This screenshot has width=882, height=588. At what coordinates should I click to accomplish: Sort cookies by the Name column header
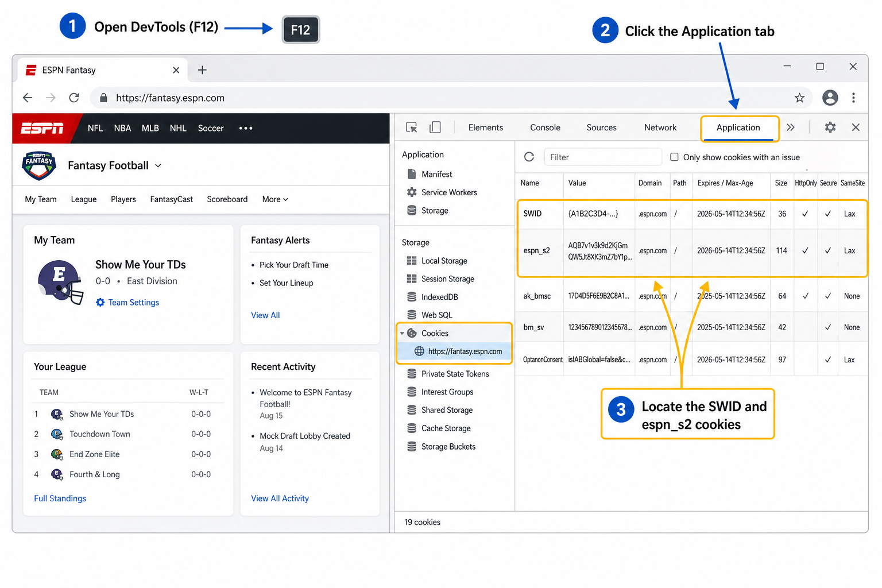click(x=530, y=183)
